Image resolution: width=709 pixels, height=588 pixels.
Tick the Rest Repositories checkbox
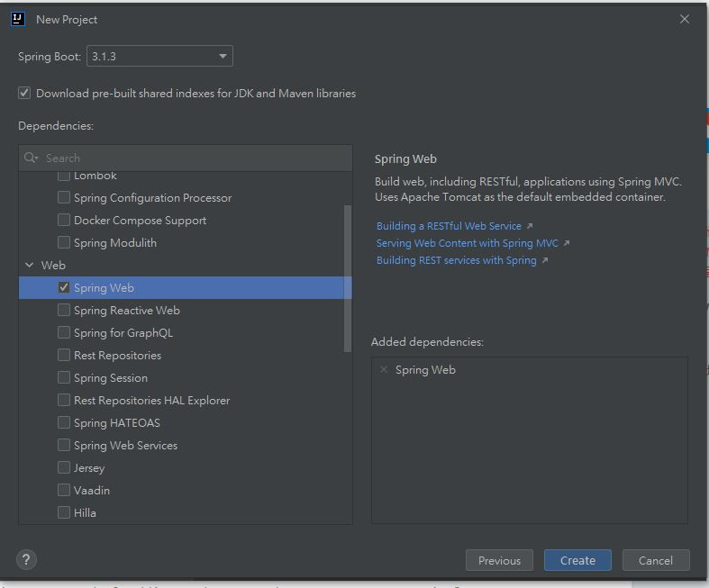tap(64, 355)
